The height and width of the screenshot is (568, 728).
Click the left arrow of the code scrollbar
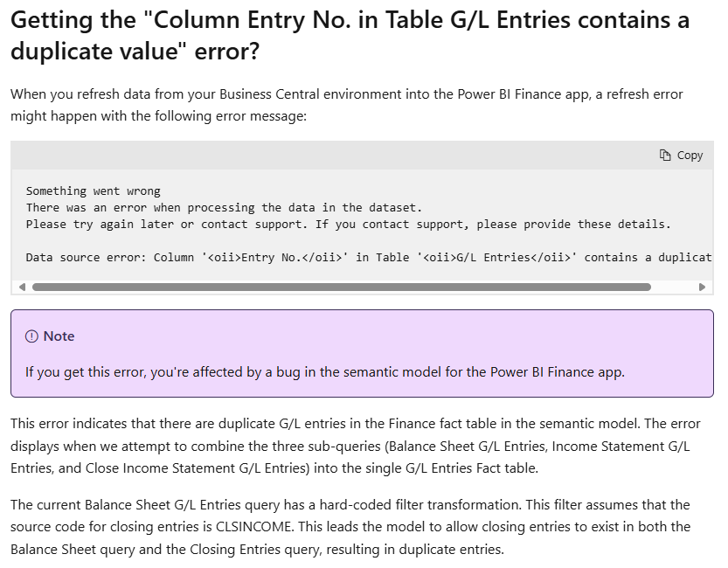pyautogui.click(x=22, y=287)
